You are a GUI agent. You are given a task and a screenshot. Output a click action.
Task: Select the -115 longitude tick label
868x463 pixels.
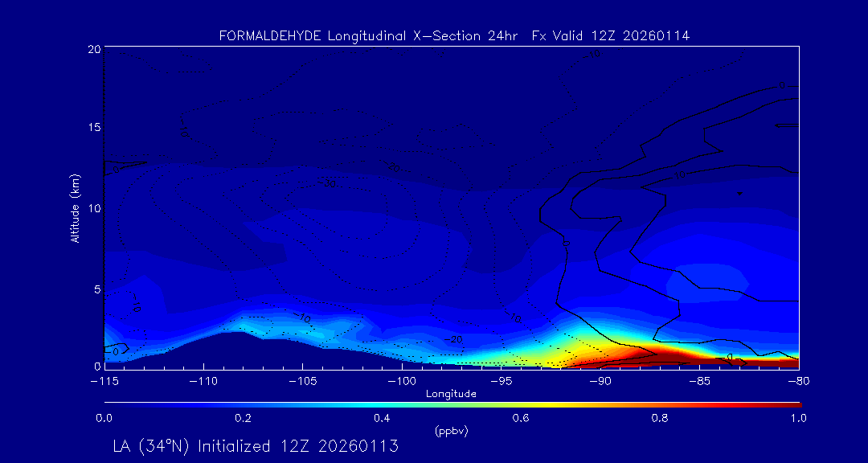(x=104, y=382)
